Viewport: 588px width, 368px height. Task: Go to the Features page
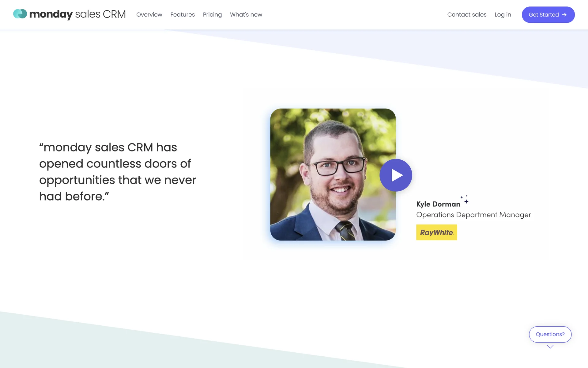[183, 15]
